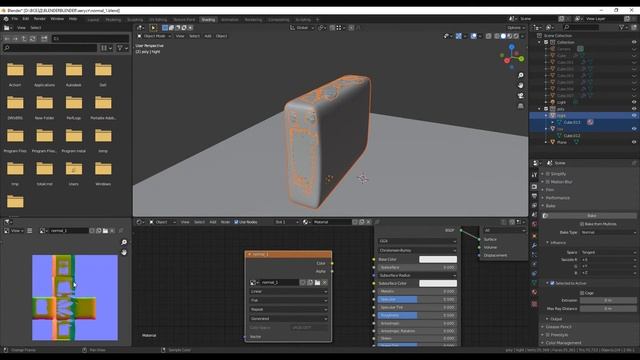Open Linear interpolation dropdown in image node
The image size is (640, 360).
(288, 292)
